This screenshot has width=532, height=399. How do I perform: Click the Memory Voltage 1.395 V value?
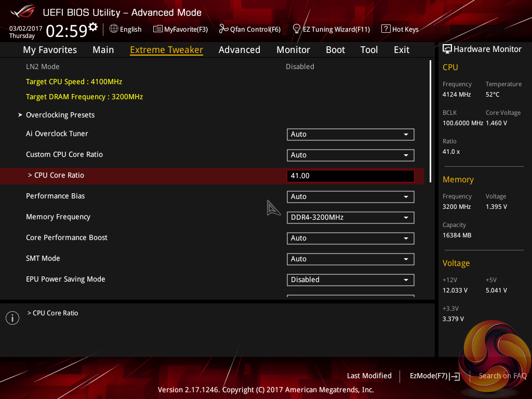[x=496, y=207]
